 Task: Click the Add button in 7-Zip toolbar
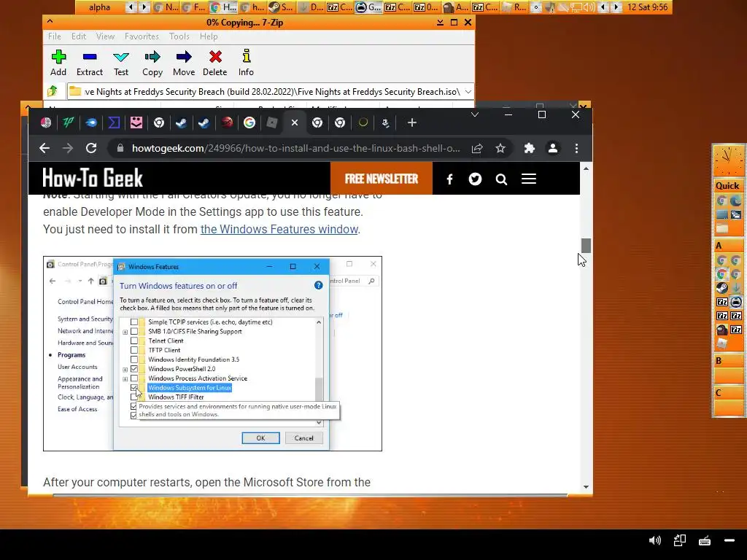click(x=58, y=63)
